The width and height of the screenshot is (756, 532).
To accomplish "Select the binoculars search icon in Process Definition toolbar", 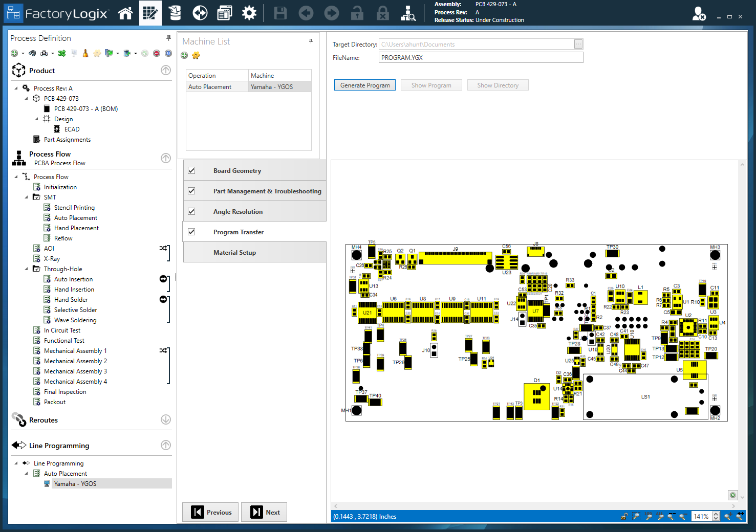I will (32, 53).
